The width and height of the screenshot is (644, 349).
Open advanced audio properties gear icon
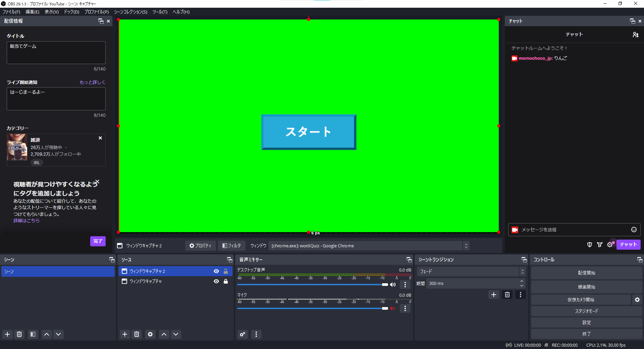243,334
